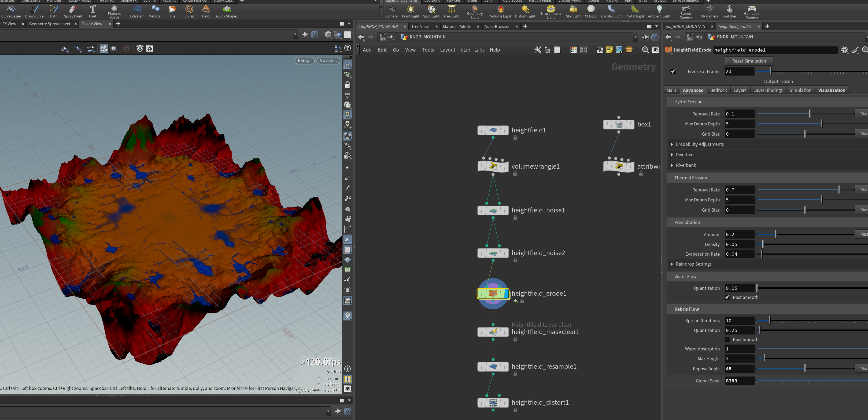Image resolution: width=868 pixels, height=420 pixels.
Task: Switch to the Bedrock tab
Action: (x=718, y=90)
